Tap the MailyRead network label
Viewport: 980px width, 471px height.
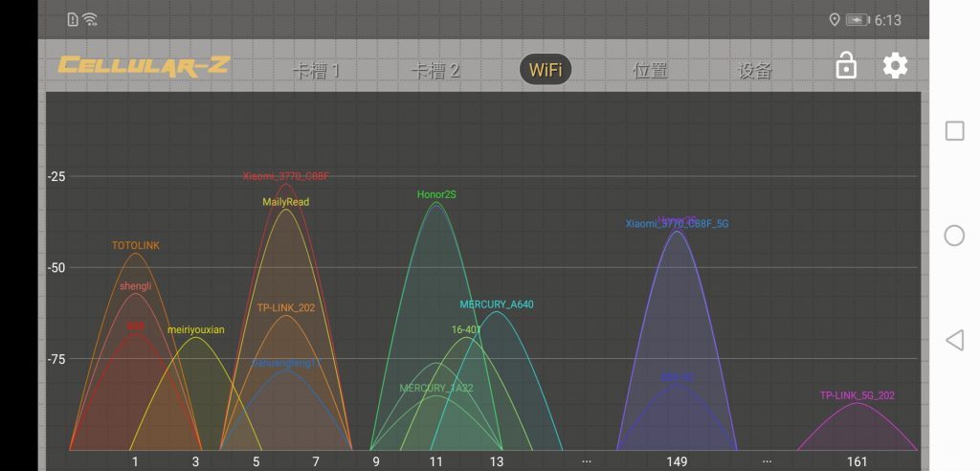point(286,202)
